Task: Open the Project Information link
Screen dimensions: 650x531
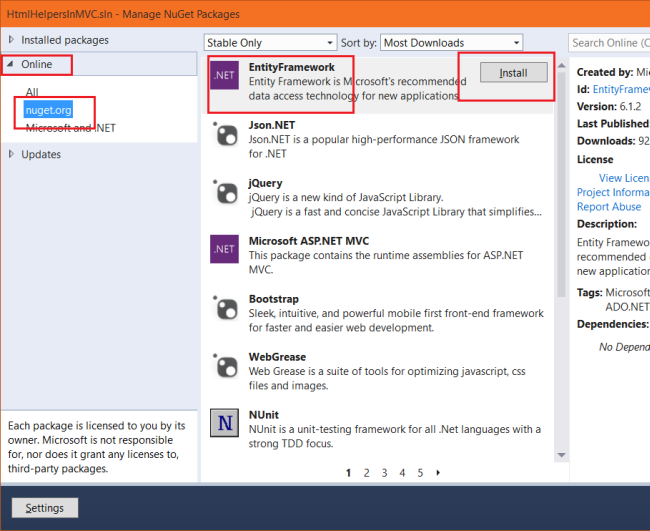Action: pos(613,192)
